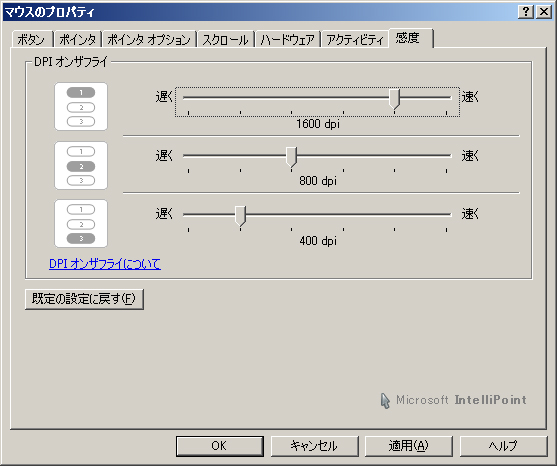Click the question mark help button in title bar

tap(525, 12)
